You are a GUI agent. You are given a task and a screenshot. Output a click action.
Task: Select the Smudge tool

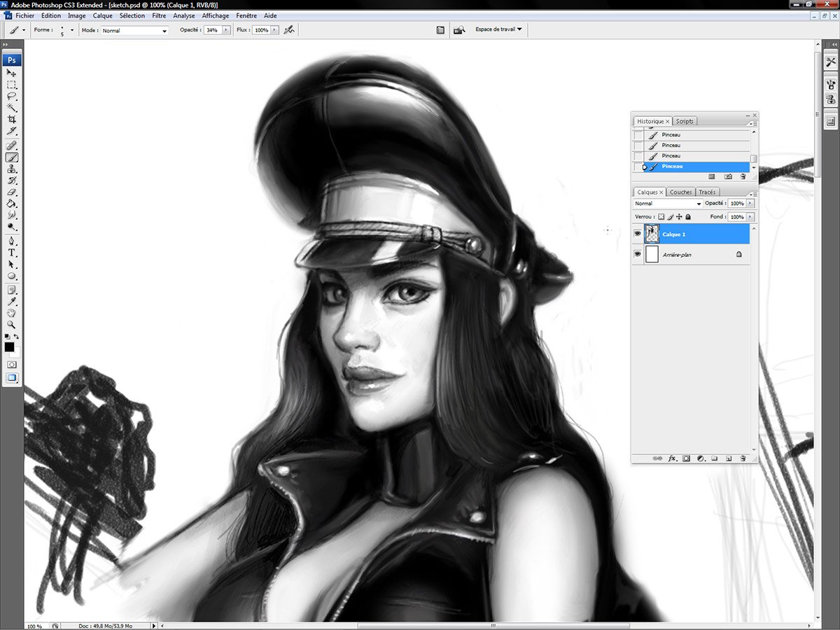pyautogui.click(x=12, y=216)
